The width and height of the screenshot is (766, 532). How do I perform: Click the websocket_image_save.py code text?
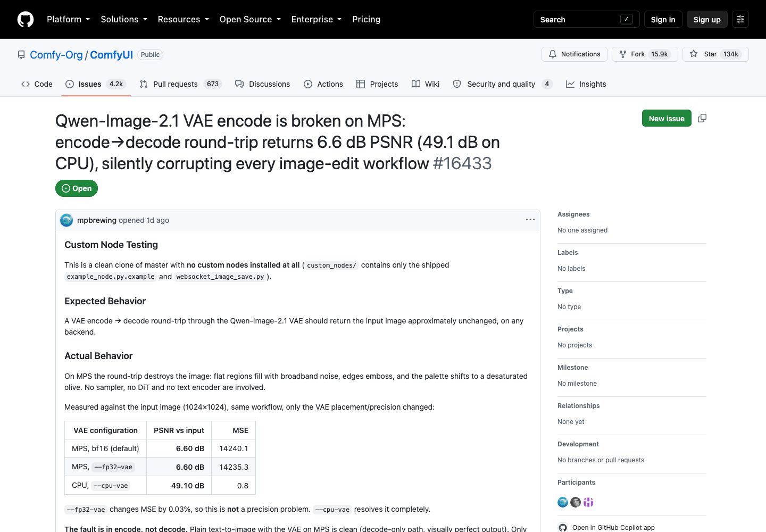coord(220,277)
